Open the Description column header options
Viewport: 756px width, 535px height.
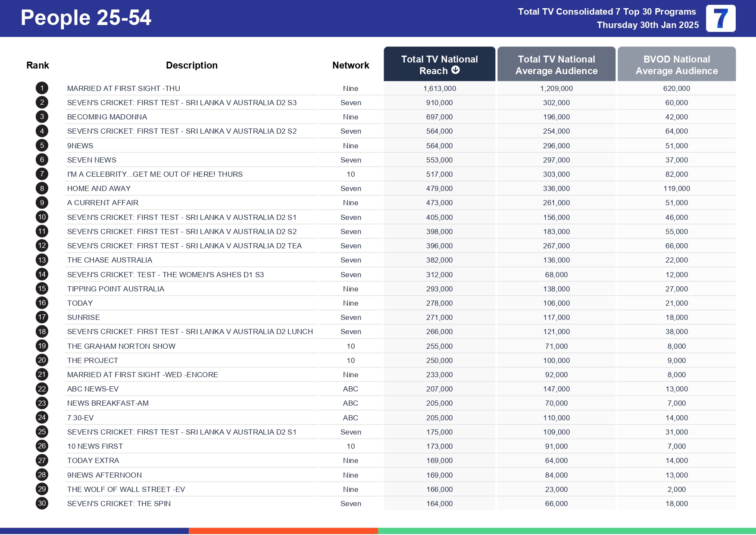tap(191, 65)
